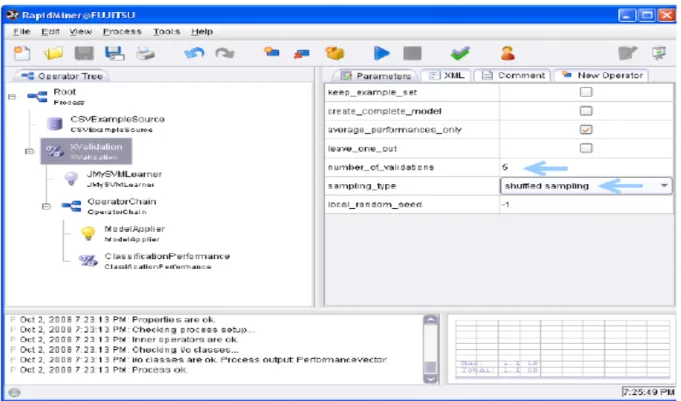Click the OperatorChain node icon
Screen dimensions: 681x401
71,206
